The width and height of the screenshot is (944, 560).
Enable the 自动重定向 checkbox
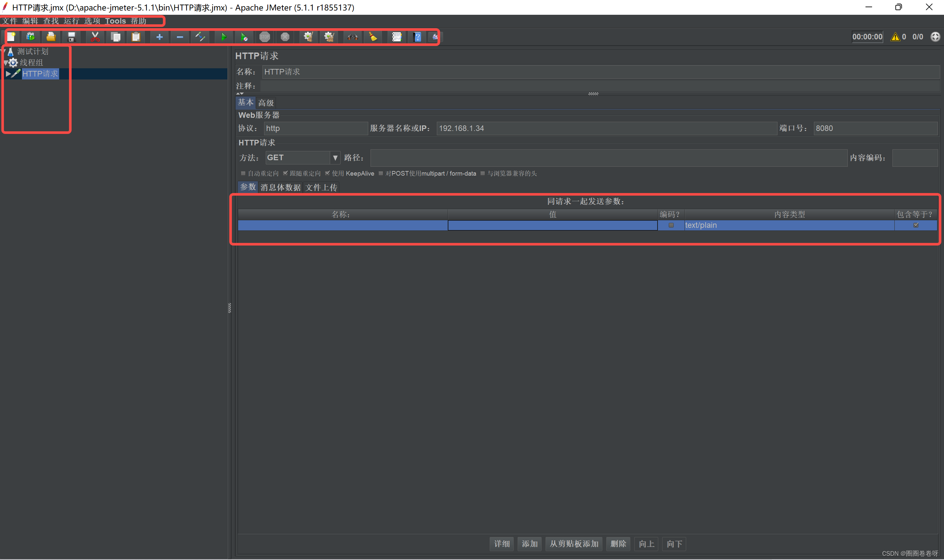(x=243, y=173)
